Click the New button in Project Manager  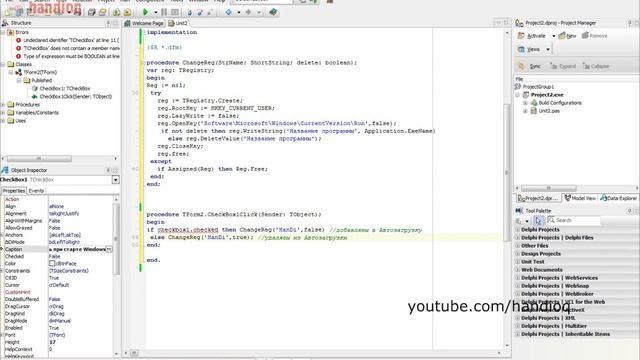[x=567, y=36]
